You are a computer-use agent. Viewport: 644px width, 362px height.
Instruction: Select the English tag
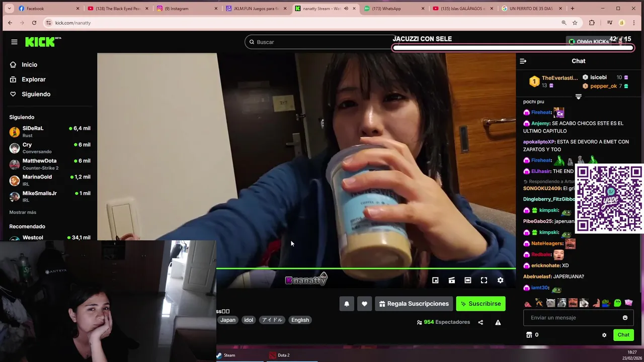tap(300, 320)
